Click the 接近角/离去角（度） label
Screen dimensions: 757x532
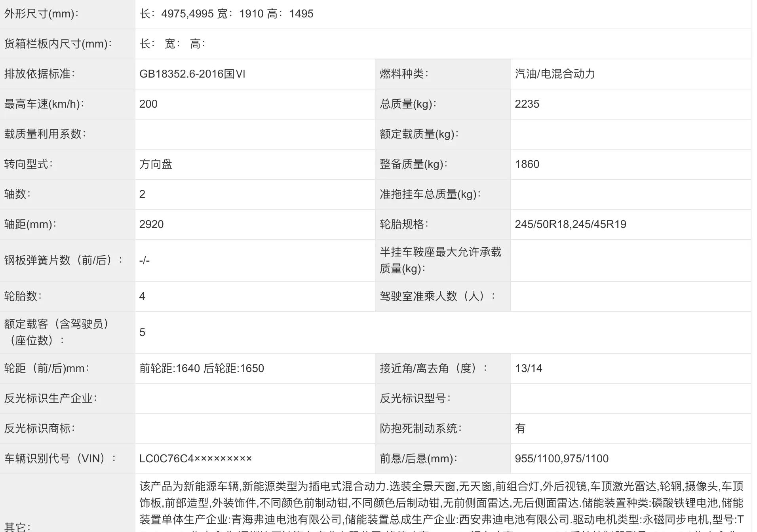pyautogui.click(x=433, y=369)
